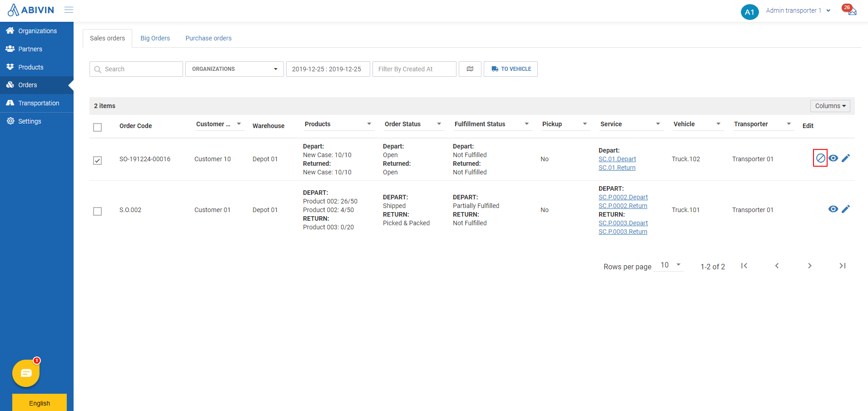This screenshot has height=411, width=868.
Task: Click the Customer 10 cell
Action: [x=213, y=159]
